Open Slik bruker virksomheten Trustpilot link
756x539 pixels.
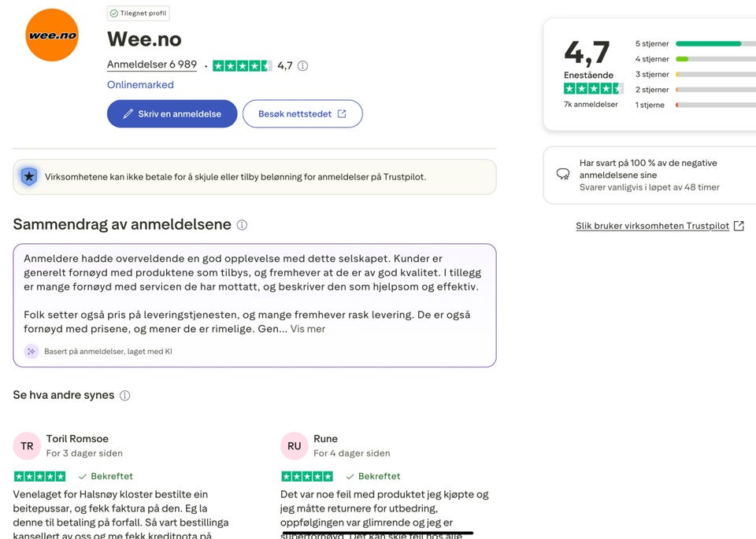coord(652,226)
